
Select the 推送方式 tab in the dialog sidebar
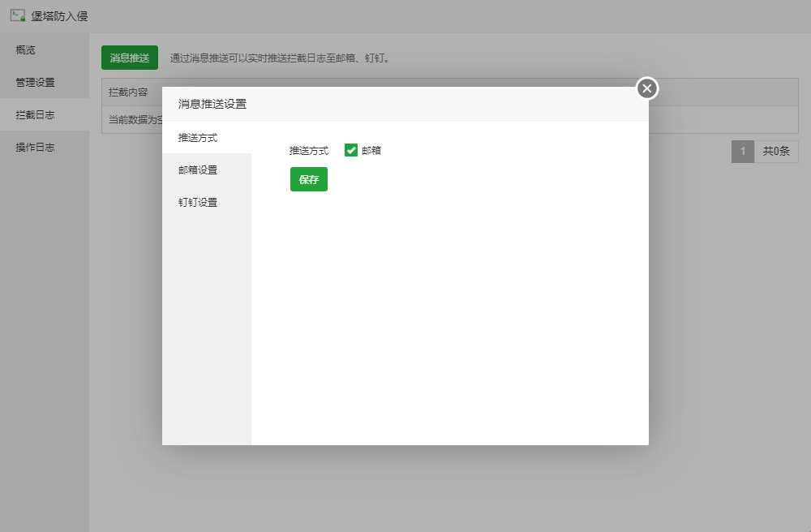[198, 138]
